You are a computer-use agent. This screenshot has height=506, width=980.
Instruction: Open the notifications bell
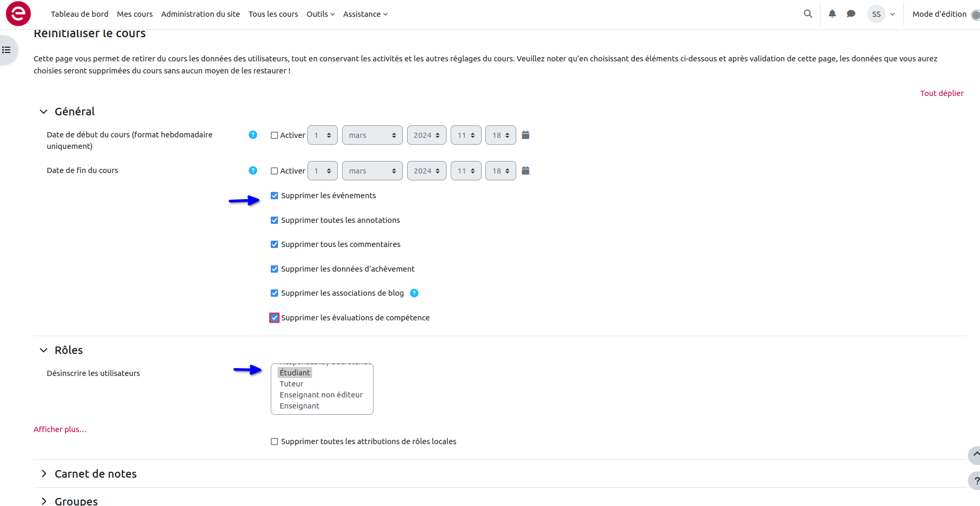pos(832,14)
